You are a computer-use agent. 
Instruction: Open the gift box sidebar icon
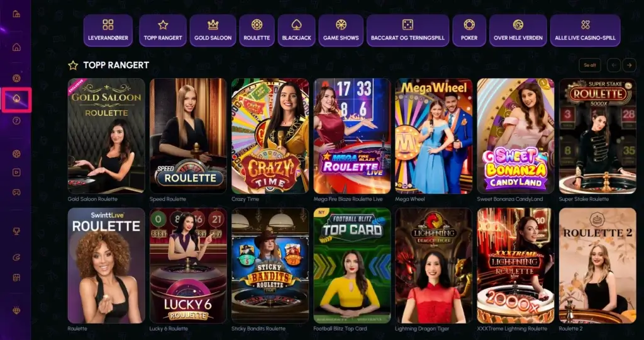pyautogui.click(x=16, y=278)
